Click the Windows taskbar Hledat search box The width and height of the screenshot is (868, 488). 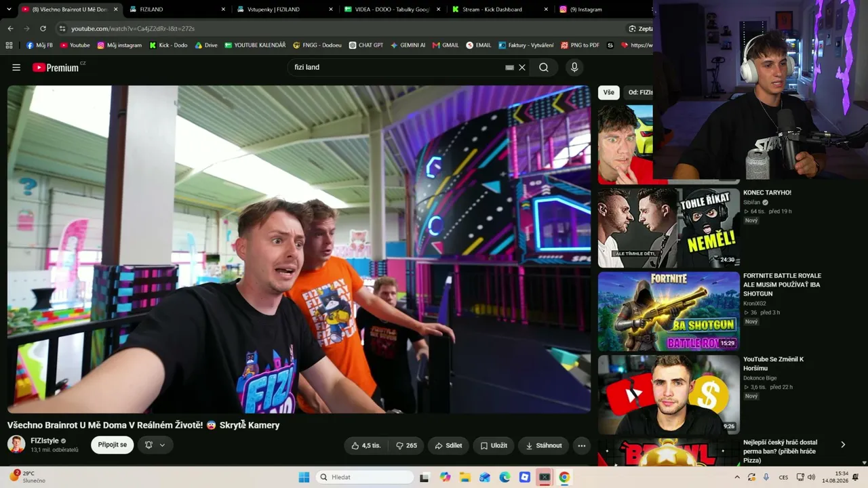click(365, 477)
